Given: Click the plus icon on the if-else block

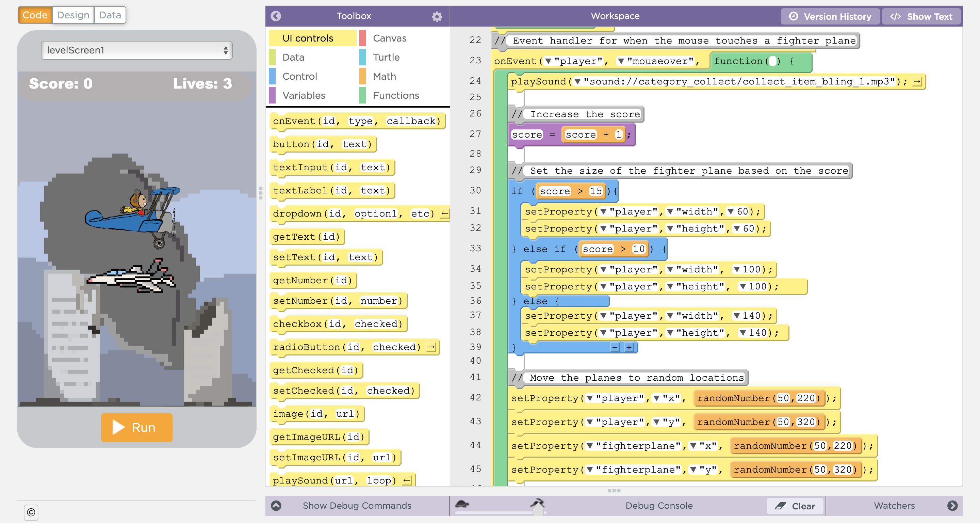Looking at the screenshot, I should (x=629, y=347).
